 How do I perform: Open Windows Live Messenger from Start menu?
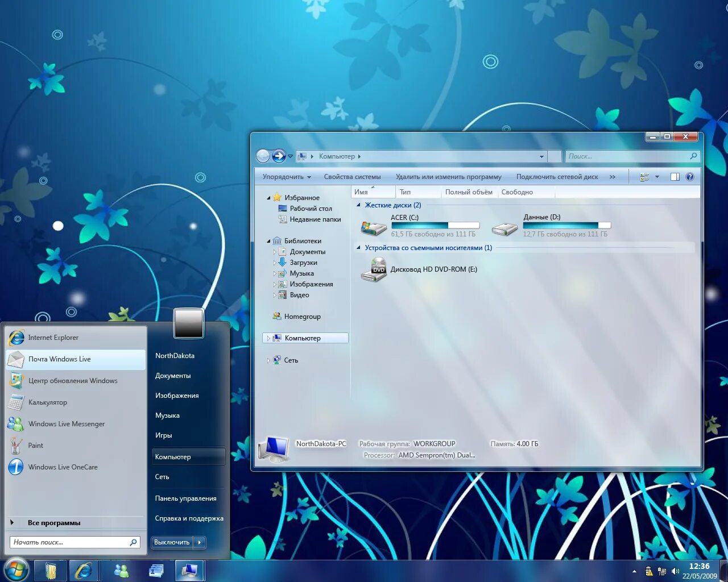pyautogui.click(x=76, y=424)
